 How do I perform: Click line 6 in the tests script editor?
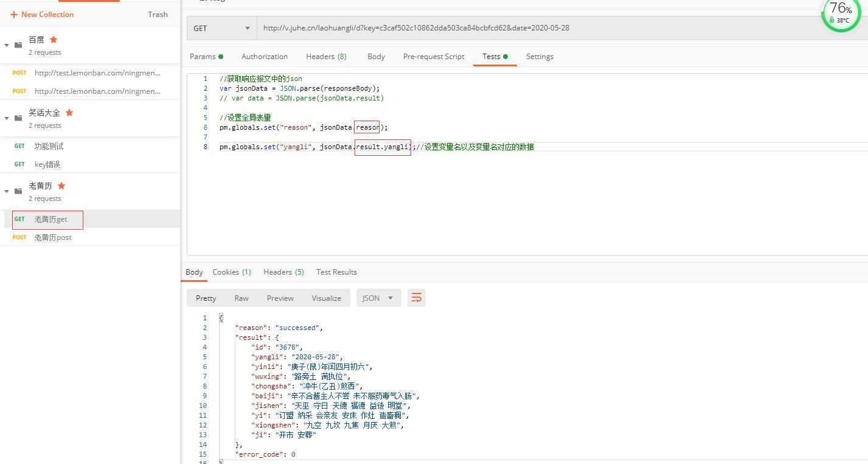[304, 127]
